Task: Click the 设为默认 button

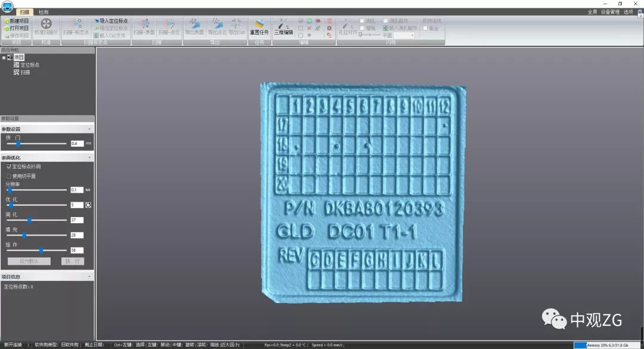Action: point(29,261)
